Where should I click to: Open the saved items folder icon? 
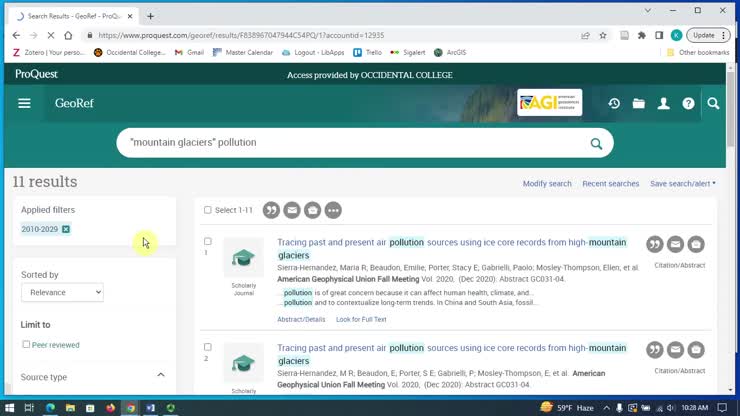click(639, 103)
